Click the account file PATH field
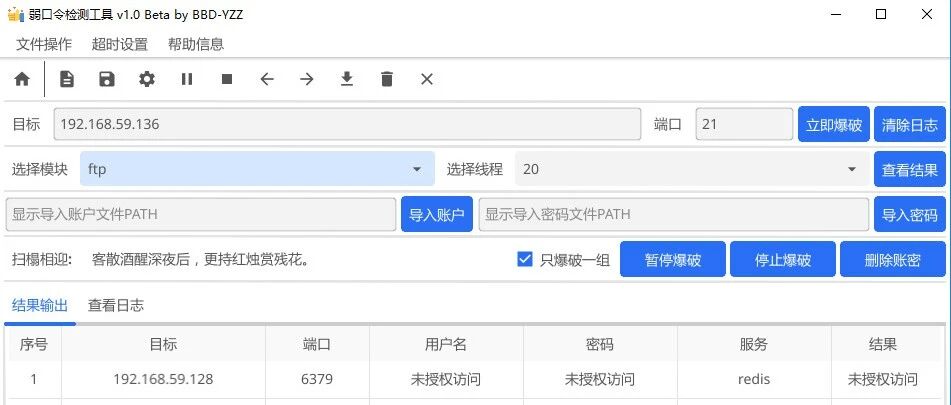Image resolution: width=951 pixels, height=405 pixels. click(201, 214)
